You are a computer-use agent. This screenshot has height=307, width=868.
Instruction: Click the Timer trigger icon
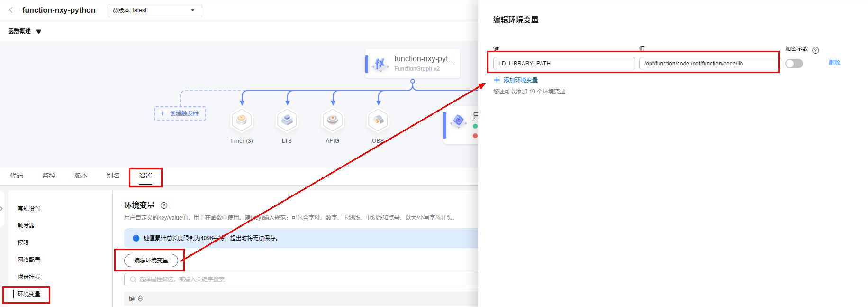[x=242, y=121]
